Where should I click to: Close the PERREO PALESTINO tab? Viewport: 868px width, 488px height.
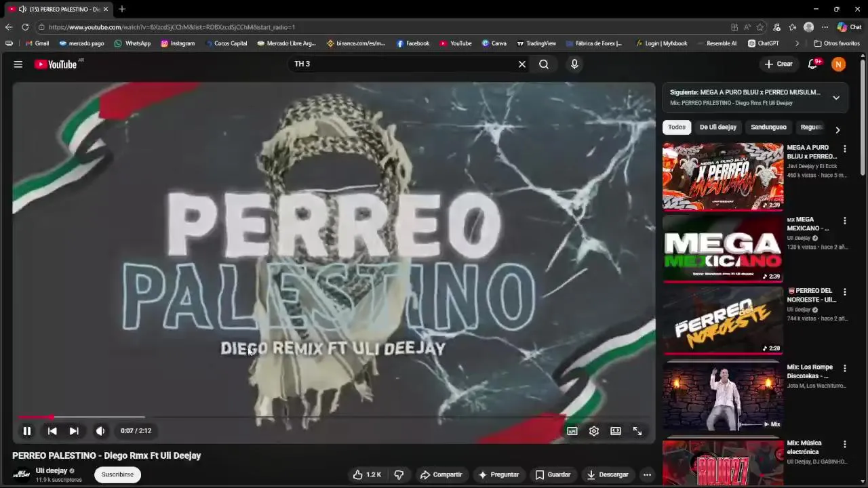tap(106, 9)
